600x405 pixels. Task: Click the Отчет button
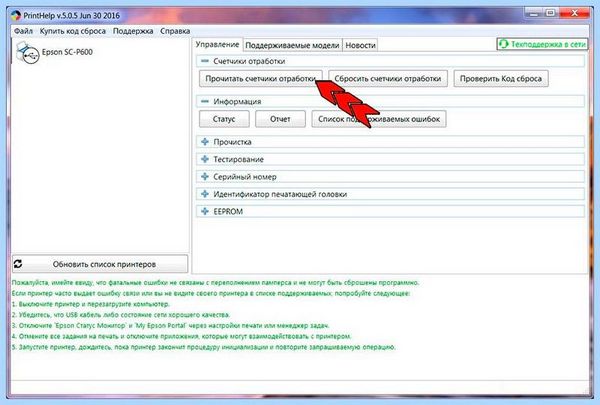280,119
